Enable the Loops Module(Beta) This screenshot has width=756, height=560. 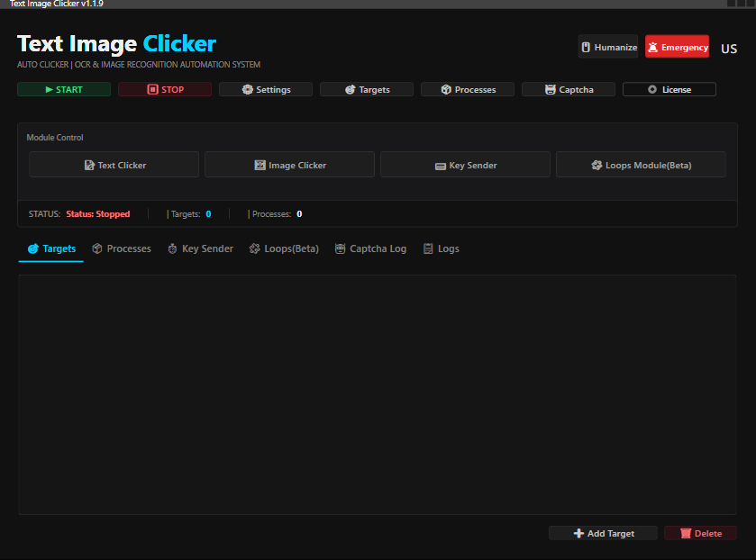click(x=641, y=165)
